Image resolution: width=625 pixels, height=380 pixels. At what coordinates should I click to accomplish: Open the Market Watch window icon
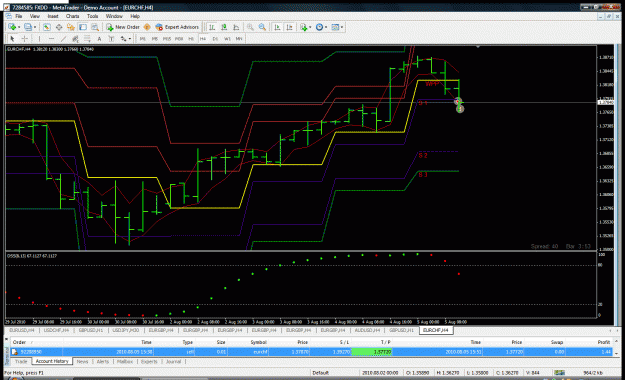tap(47, 27)
